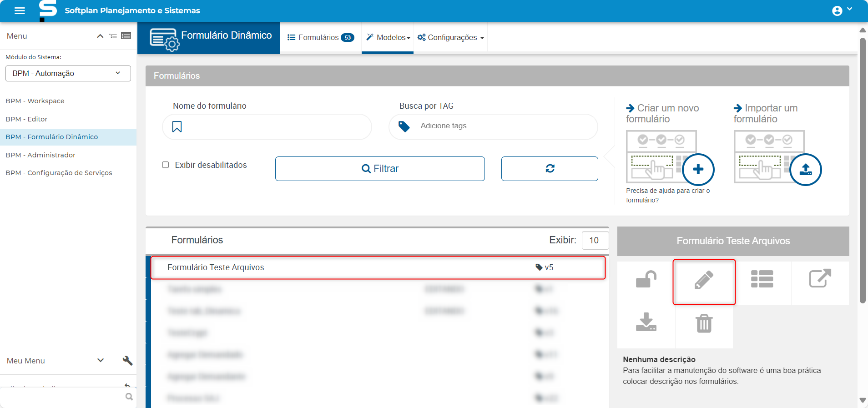Expand the Modelos dropdown menu
This screenshot has width=868, height=408.
tap(388, 38)
